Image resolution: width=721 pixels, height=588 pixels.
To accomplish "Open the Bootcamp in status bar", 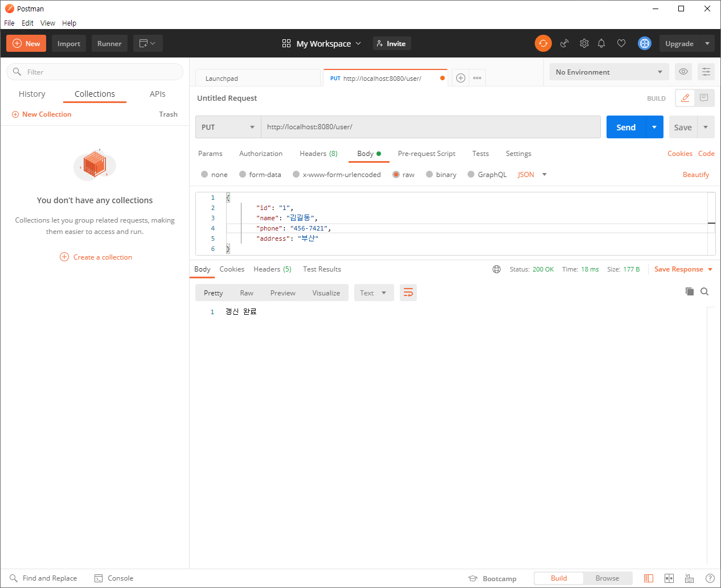I will [x=493, y=578].
